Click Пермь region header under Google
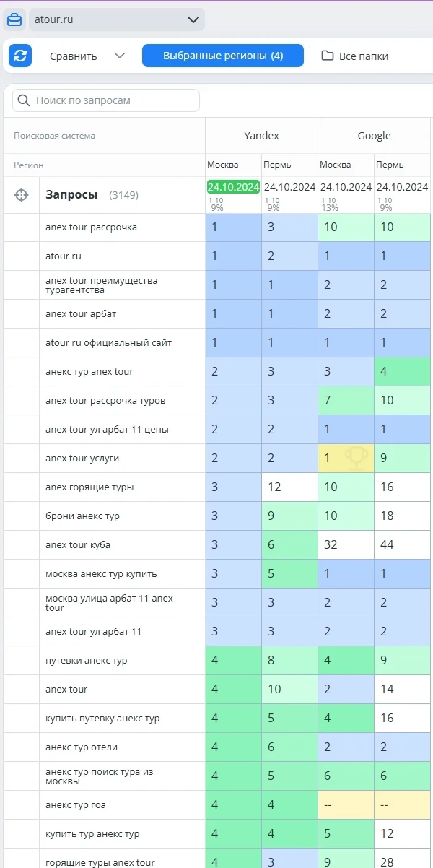The width and height of the screenshot is (433, 868). (x=390, y=165)
